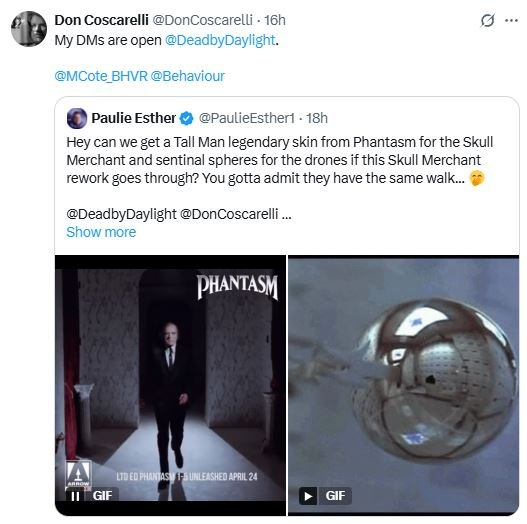527x524 pixels.
Task: Open the 16h tweet timestamp
Action: click(275, 20)
